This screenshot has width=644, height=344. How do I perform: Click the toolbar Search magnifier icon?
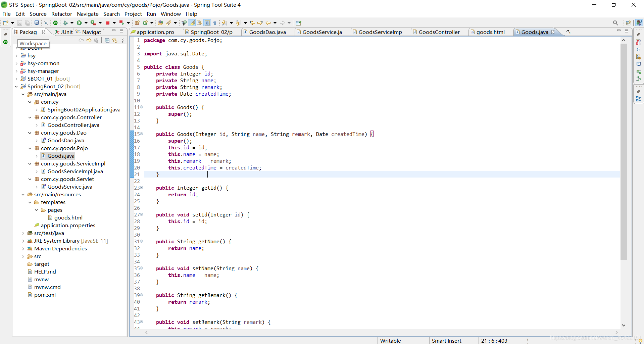[x=615, y=23]
